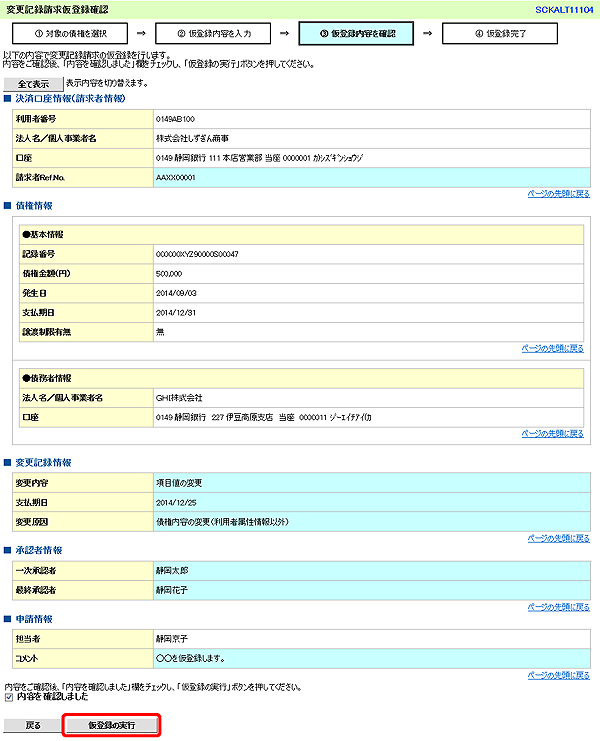This screenshot has width=600, height=741.
Task: Click the 仮登録の実行 button
Action: pyautogui.click(x=111, y=725)
